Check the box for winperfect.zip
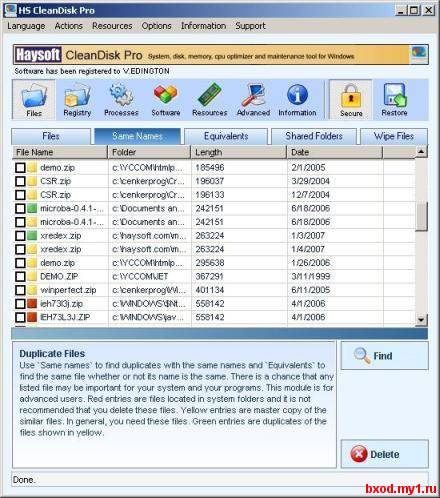Viewport: 440px width, 498px height. pos(20,290)
